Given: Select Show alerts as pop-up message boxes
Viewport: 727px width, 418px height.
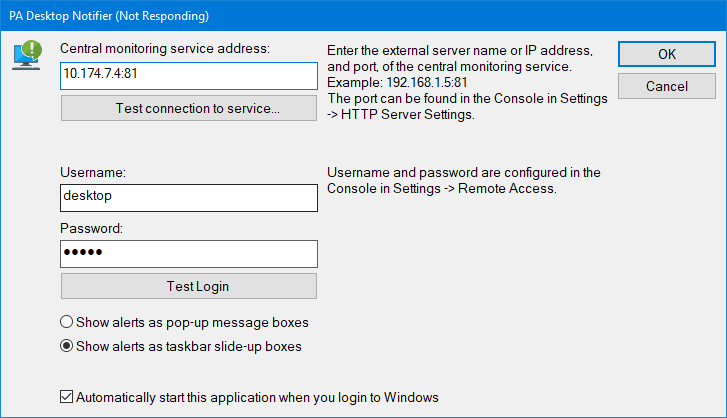Looking at the screenshot, I should pyautogui.click(x=67, y=323).
